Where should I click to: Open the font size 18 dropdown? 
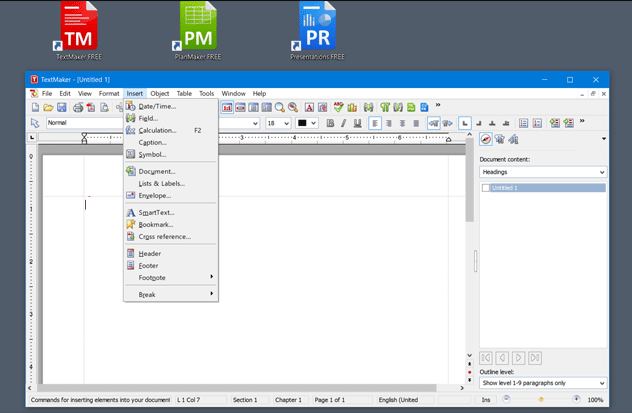click(x=287, y=123)
